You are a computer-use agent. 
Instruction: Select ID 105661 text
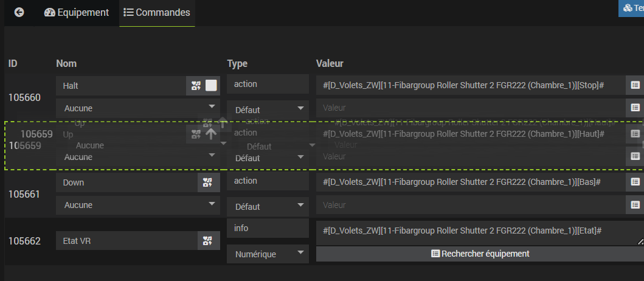coord(25,194)
